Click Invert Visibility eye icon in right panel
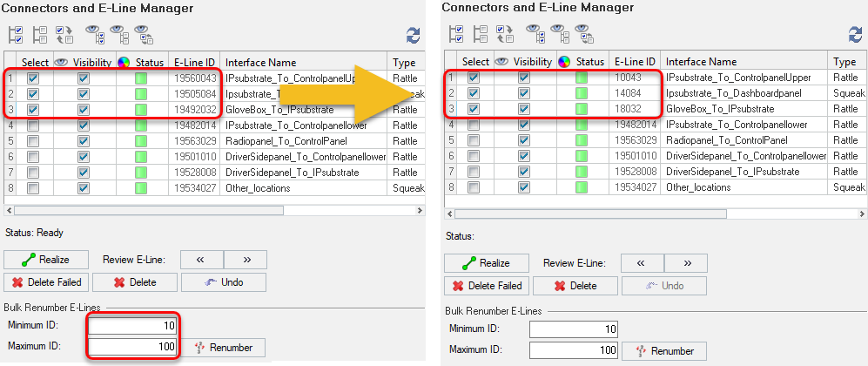This screenshot has width=868, height=366. coord(585,32)
